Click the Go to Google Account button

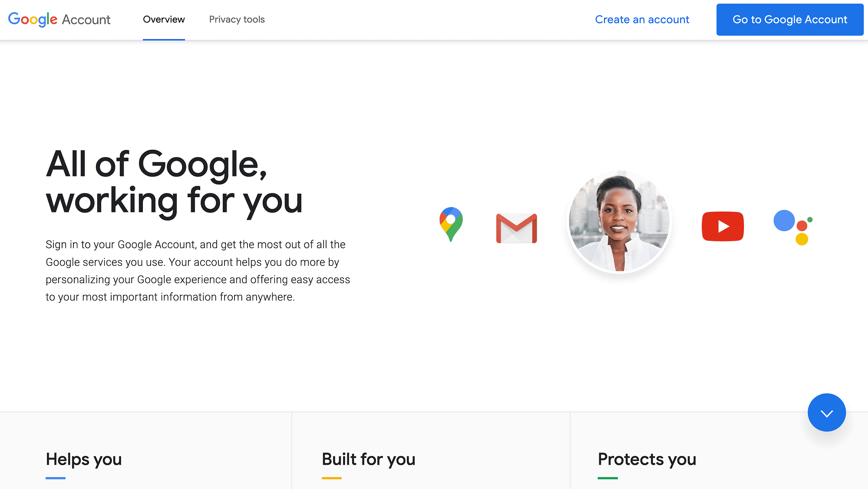pyautogui.click(x=790, y=19)
